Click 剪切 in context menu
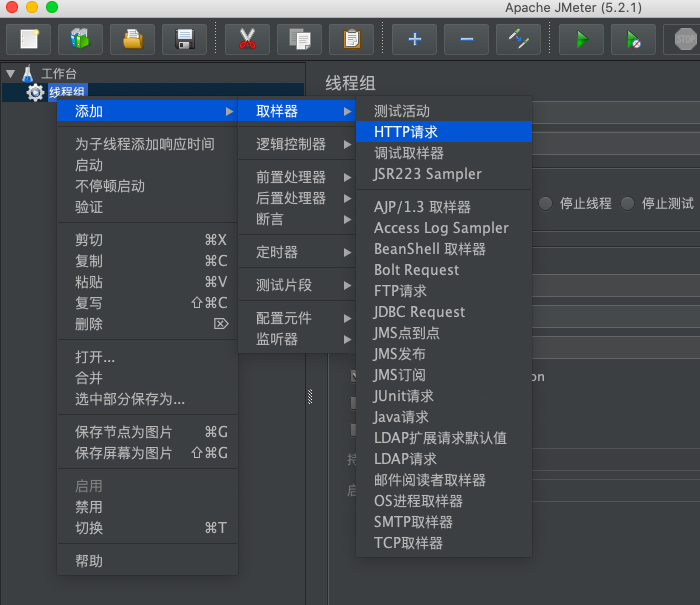The width and height of the screenshot is (700, 605). click(x=147, y=240)
